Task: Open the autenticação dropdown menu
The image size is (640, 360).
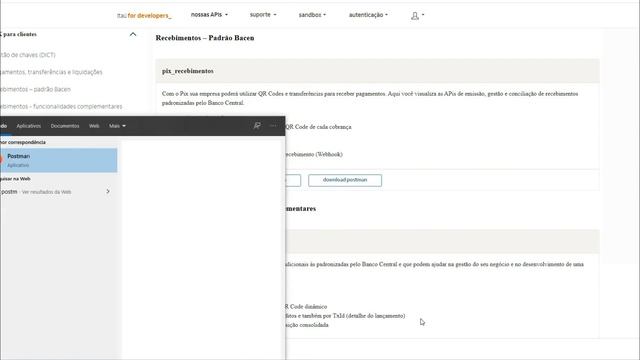Action: (x=368, y=15)
